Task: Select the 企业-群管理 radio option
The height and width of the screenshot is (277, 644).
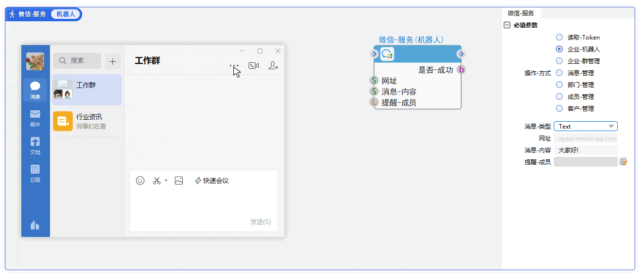Action: coord(559,61)
